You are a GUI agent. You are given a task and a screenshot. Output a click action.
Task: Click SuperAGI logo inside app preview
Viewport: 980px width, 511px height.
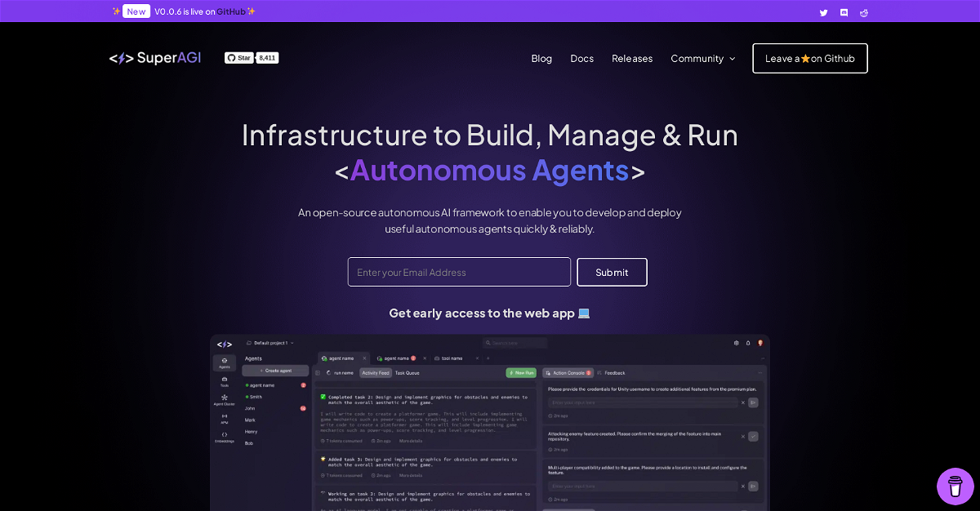[x=225, y=344]
